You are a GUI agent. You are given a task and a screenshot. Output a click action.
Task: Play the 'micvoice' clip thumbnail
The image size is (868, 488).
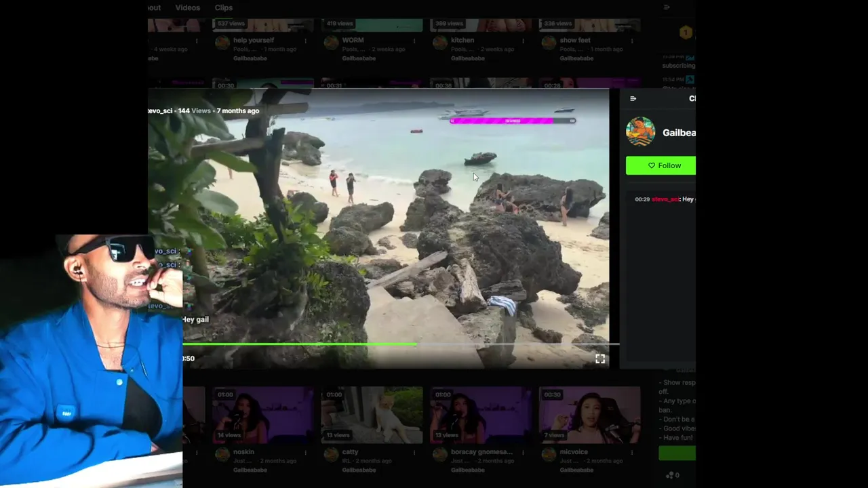[x=589, y=415]
